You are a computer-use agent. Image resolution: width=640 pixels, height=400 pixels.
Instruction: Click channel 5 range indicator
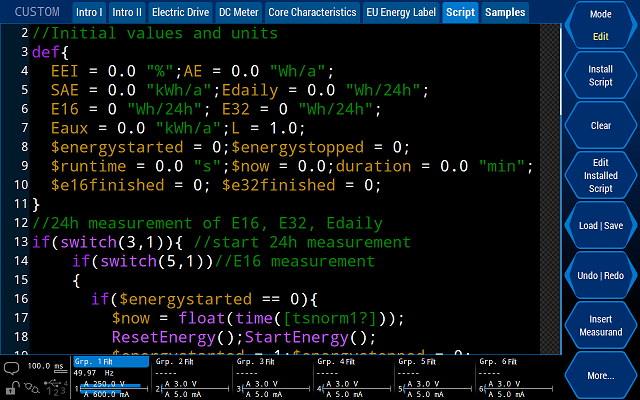point(434,389)
